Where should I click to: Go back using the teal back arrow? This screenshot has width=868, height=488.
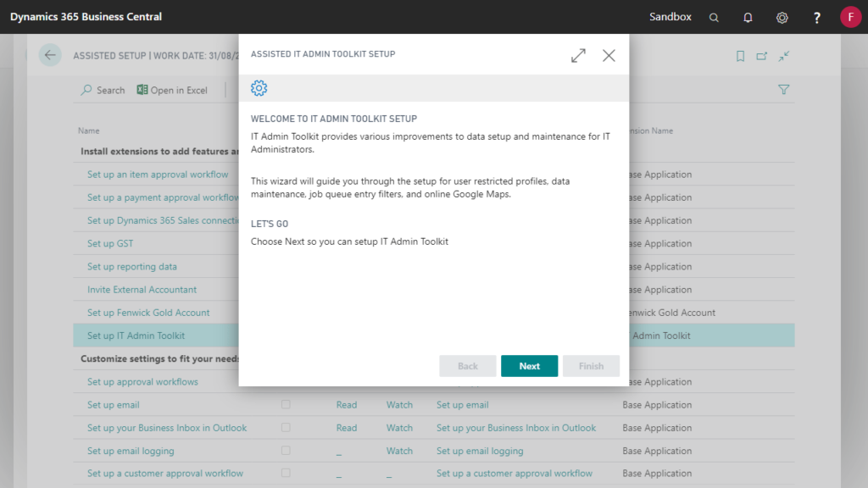pyautogui.click(x=50, y=54)
